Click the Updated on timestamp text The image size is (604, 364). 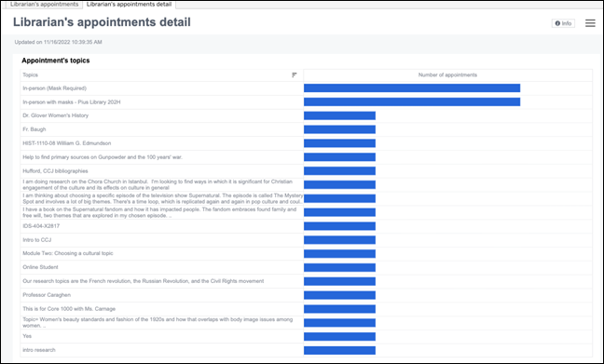(58, 42)
